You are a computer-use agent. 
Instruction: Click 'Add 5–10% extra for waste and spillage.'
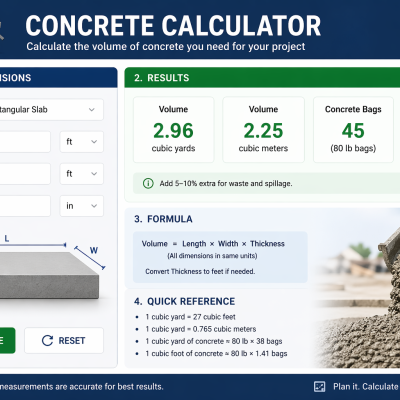click(x=226, y=183)
